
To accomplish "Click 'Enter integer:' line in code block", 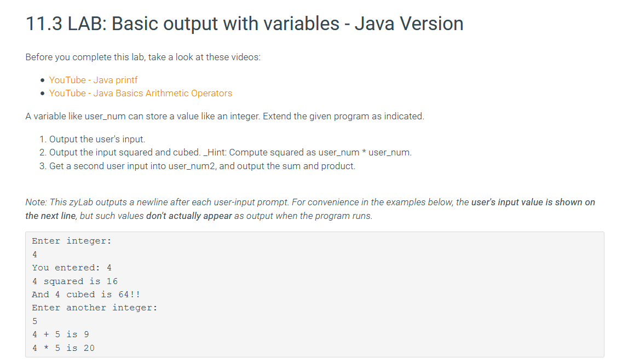I will (x=72, y=241).
